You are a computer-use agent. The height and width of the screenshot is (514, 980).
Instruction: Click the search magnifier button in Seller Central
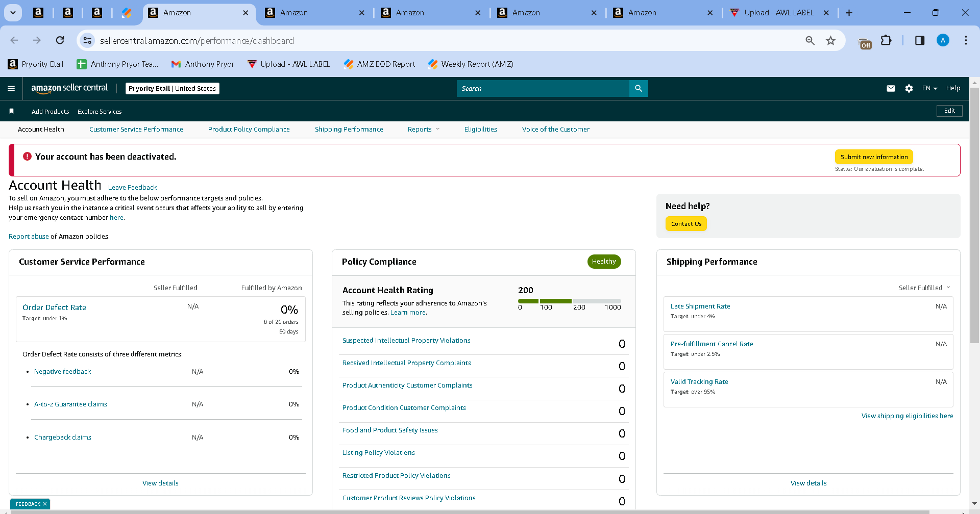(x=639, y=89)
